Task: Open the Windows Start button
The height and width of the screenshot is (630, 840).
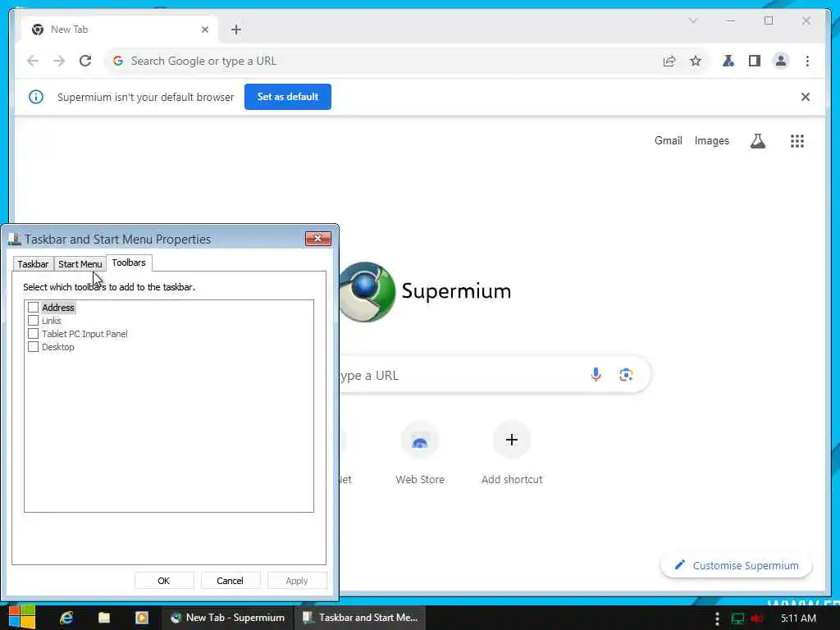Action: pyautogui.click(x=22, y=617)
